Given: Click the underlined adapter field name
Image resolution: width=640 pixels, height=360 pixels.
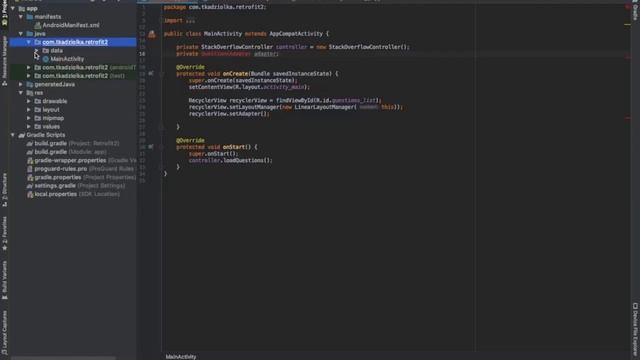Looking at the screenshot, I should pos(265,54).
